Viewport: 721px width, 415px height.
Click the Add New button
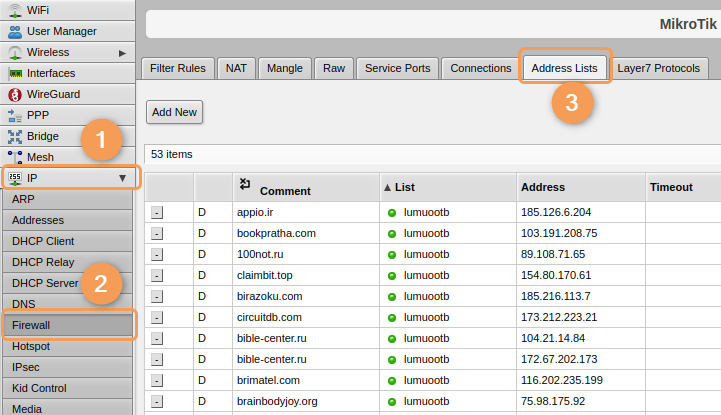174,112
